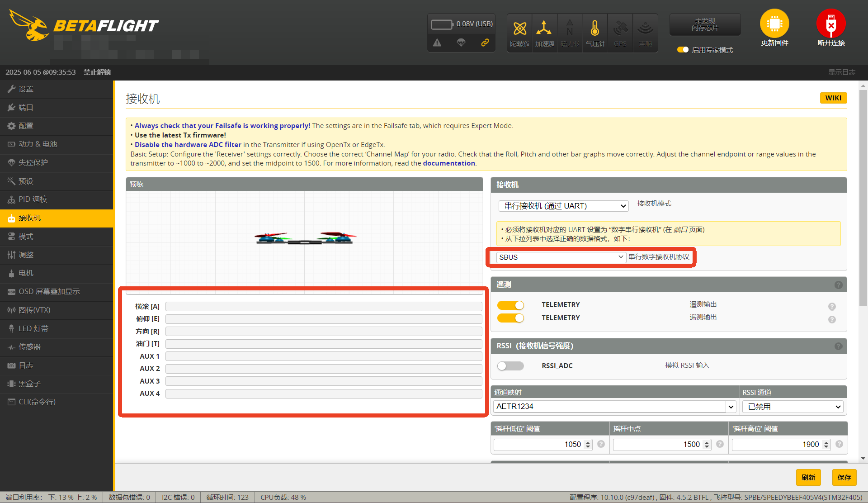868x503 pixels.
Task: Open the Motors (电机) tab
Action: [x=57, y=273]
